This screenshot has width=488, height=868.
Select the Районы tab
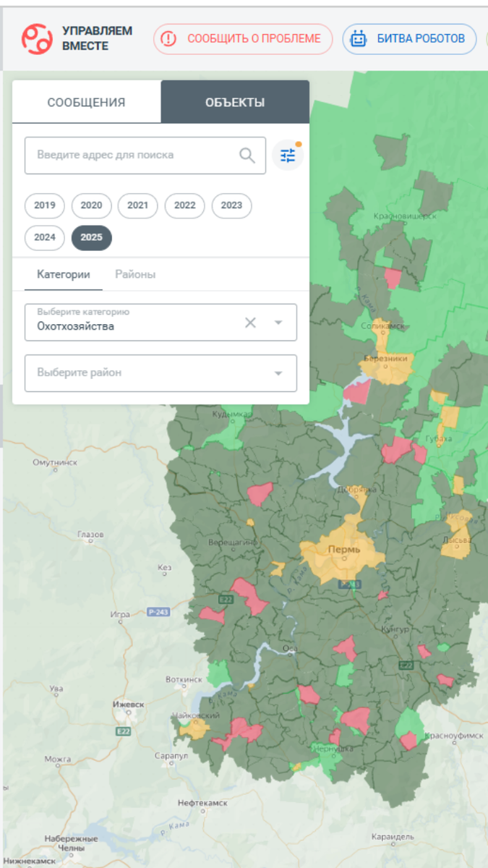pyautogui.click(x=135, y=275)
